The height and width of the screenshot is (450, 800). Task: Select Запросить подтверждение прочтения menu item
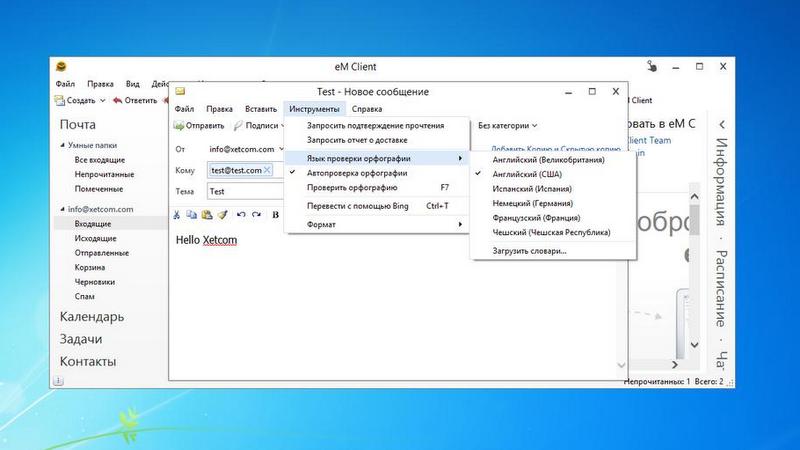click(377, 126)
